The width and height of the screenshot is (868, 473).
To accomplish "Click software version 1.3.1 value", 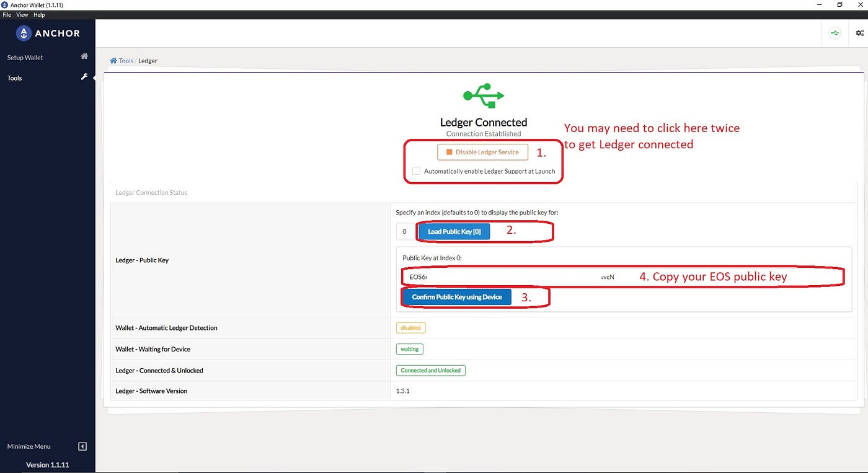I will pyautogui.click(x=403, y=391).
